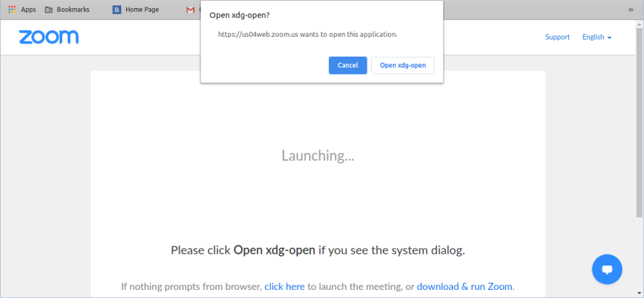Click the 'Open xdg-open?' dialog title
This screenshot has height=298, width=644.
pyautogui.click(x=240, y=15)
